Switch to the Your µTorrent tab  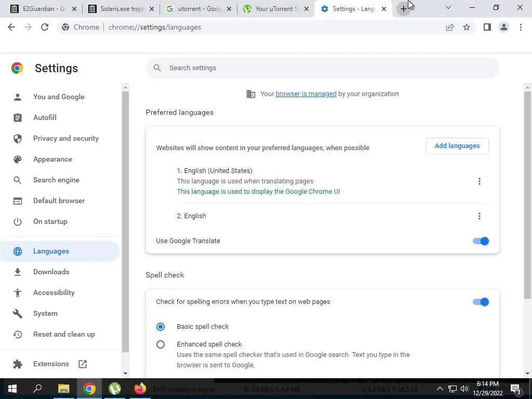point(275,9)
